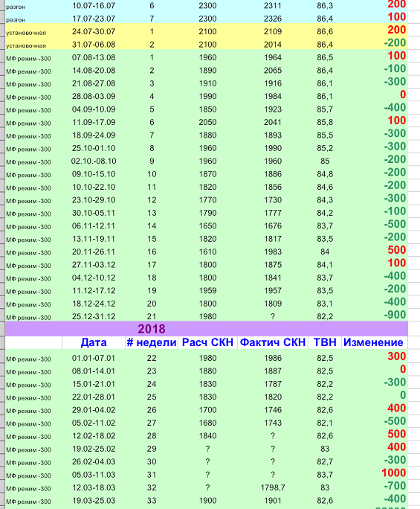Click the date cell 24.07-30.07
Viewport: 420px width, 509px height.
[x=94, y=32]
